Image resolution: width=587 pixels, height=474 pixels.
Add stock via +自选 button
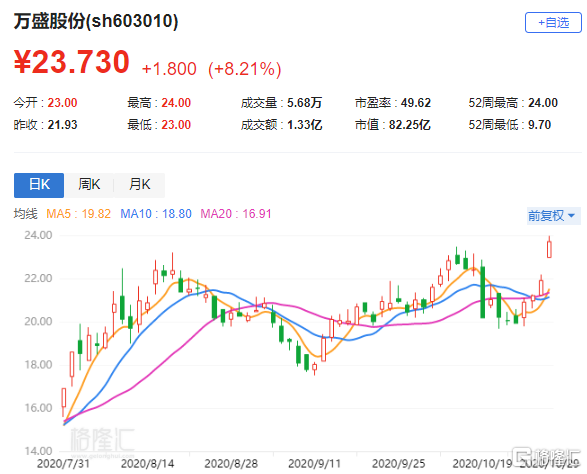[x=553, y=22]
